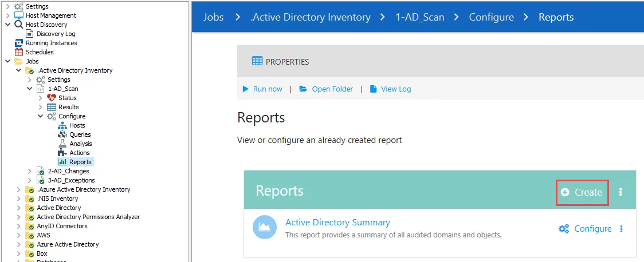The height and width of the screenshot is (262, 644).
Task: Select Active Directory Permissions Analyzer tree item
Action: point(88,217)
